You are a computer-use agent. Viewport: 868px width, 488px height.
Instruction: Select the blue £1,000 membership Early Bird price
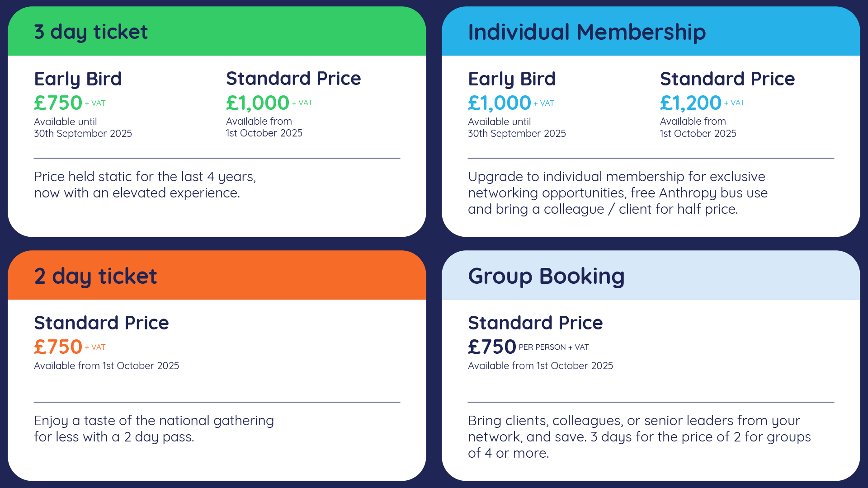[x=500, y=103]
